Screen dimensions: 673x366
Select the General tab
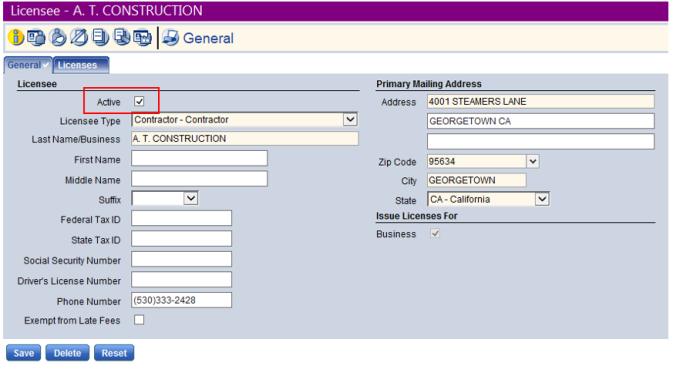28,65
